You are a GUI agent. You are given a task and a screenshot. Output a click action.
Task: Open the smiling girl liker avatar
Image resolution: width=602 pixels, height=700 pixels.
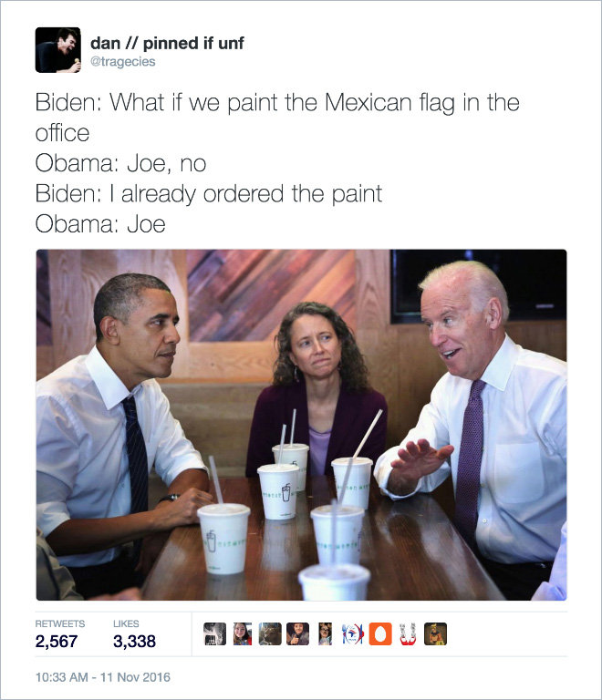click(x=243, y=634)
